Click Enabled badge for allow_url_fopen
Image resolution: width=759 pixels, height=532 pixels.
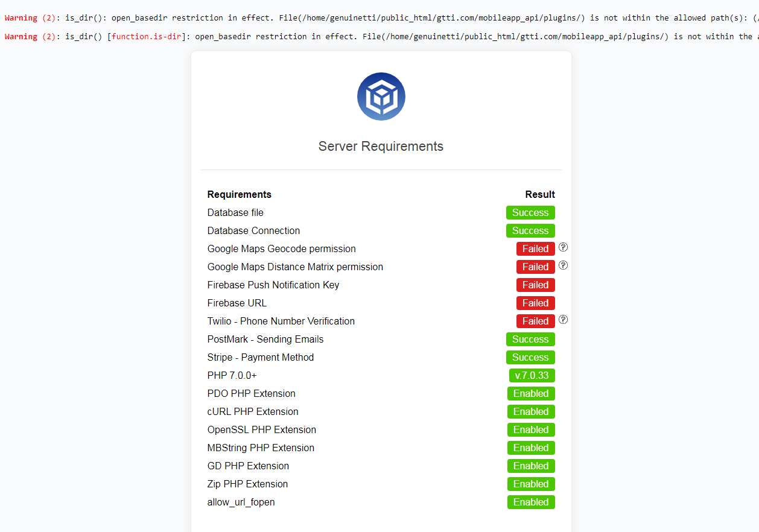tap(531, 502)
